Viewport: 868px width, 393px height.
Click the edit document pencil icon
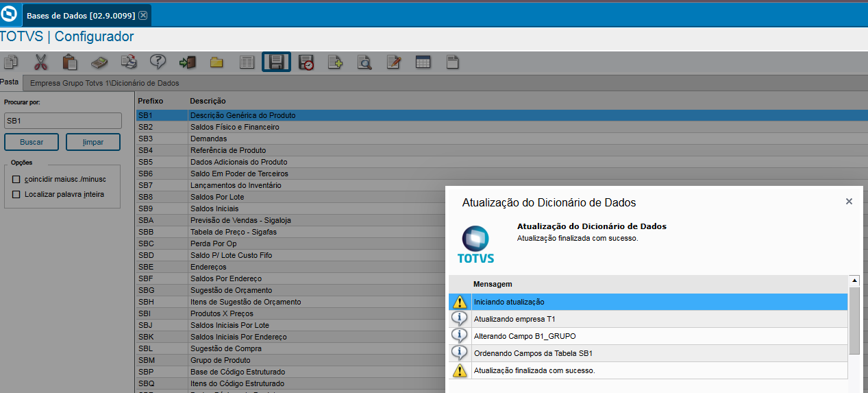point(394,62)
